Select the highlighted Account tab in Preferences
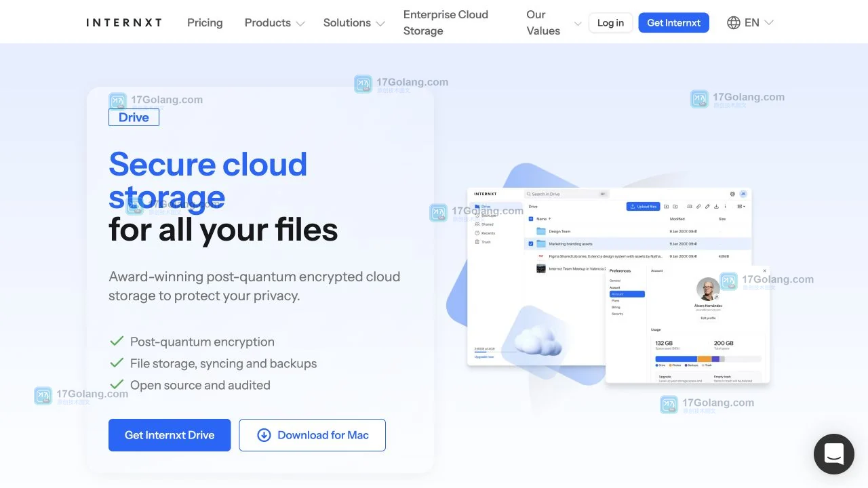868x488 pixels. 627,294
